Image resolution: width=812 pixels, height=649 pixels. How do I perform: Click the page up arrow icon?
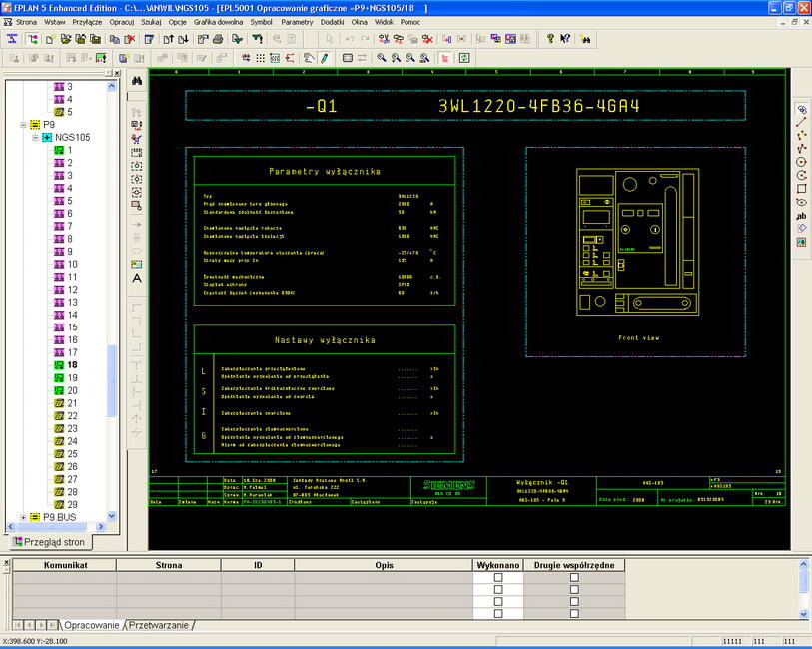(169, 39)
